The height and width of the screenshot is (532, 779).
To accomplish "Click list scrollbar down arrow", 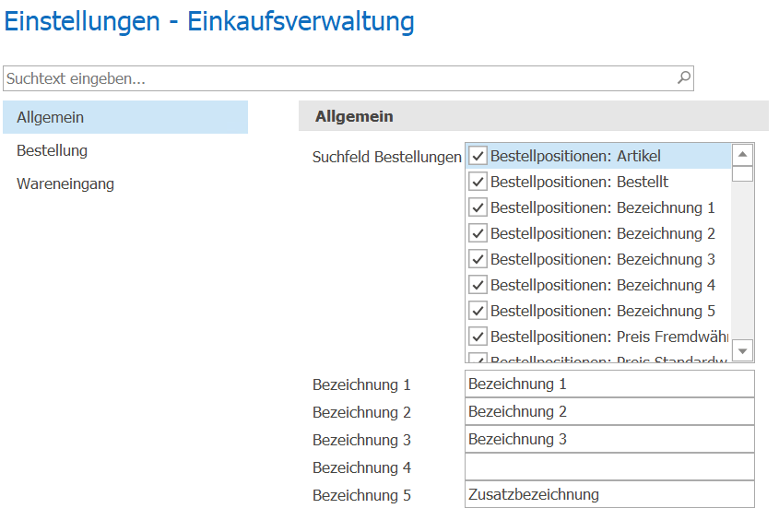I will click(x=743, y=351).
